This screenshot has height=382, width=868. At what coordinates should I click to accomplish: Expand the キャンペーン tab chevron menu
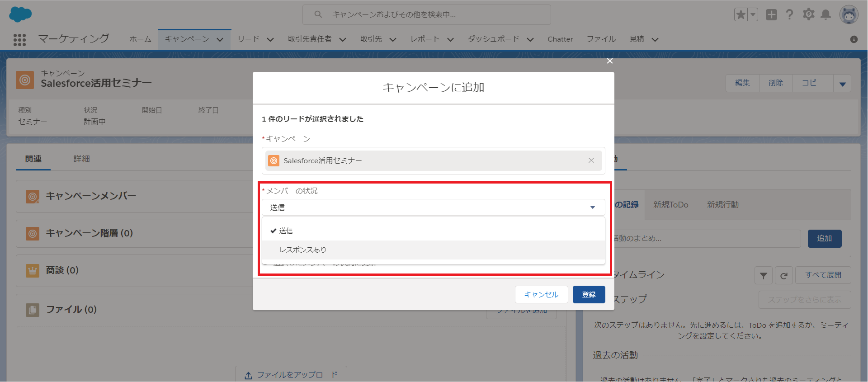220,40
